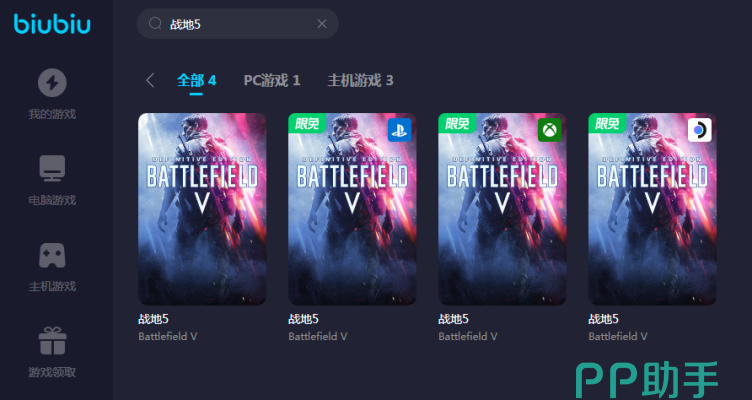Click the 主机游戏 sidebar label
752x400 pixels.
click(x=52, y=287)
